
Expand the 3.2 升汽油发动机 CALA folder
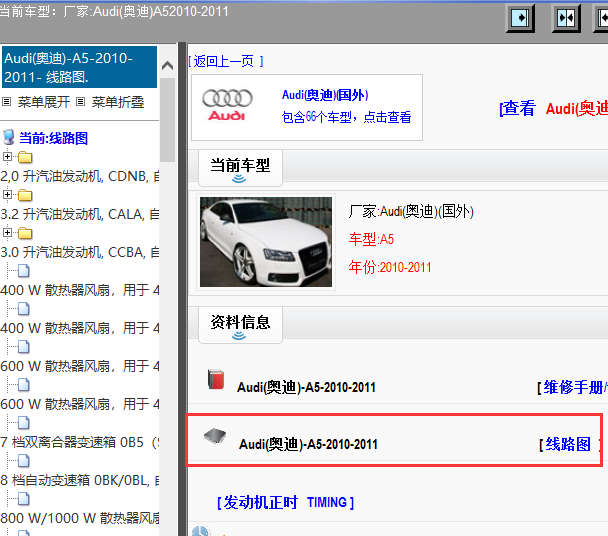(7, 194)
